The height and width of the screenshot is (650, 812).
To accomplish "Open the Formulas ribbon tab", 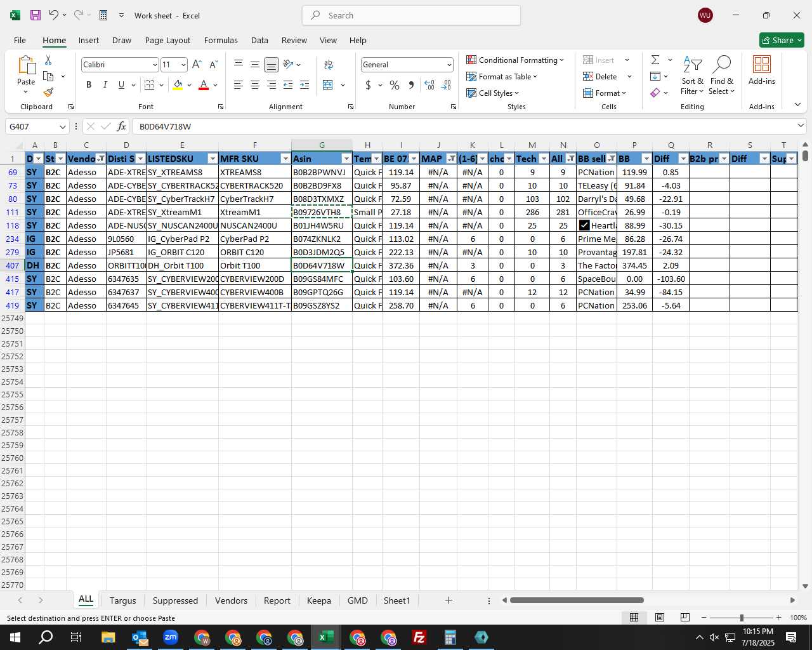I will [x=221, y=40].
